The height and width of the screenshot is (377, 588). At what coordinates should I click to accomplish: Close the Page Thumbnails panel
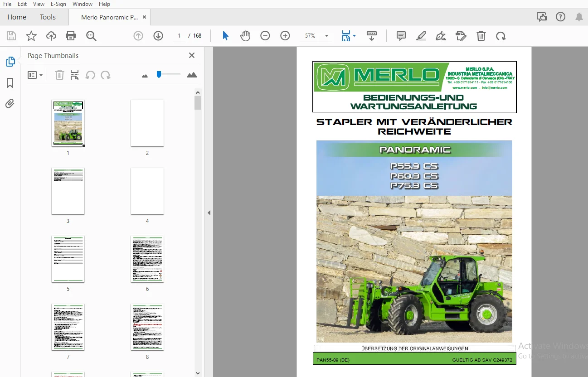(x=192, y=55)
